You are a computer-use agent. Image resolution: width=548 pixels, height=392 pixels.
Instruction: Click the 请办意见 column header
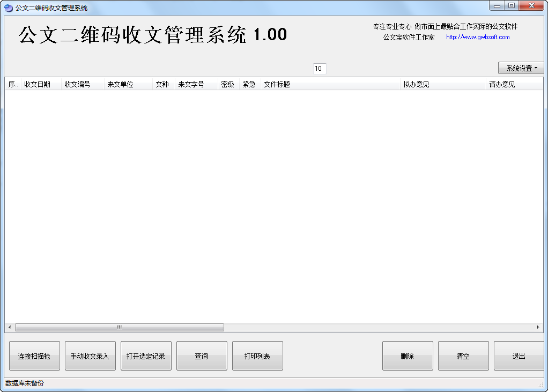click(x=514, y=84)
